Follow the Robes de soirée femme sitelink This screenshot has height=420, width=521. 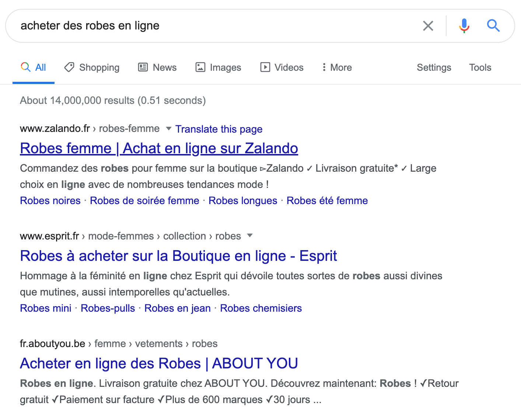click(144, 200)
